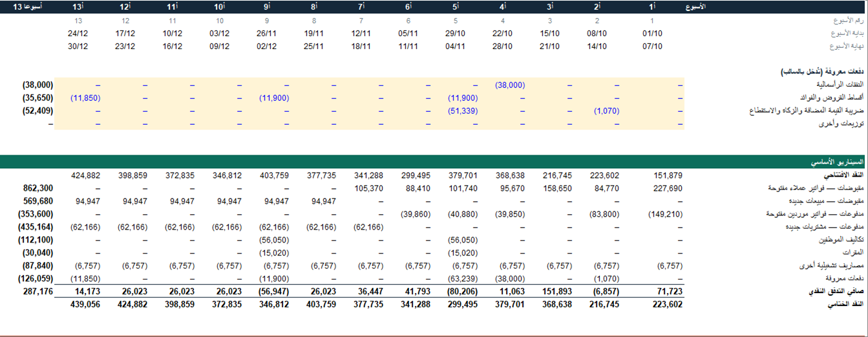868x337 pixels.
Task: Click the net cash flow total 287,176
Action: pyautogui.click(x=38, y=292)
